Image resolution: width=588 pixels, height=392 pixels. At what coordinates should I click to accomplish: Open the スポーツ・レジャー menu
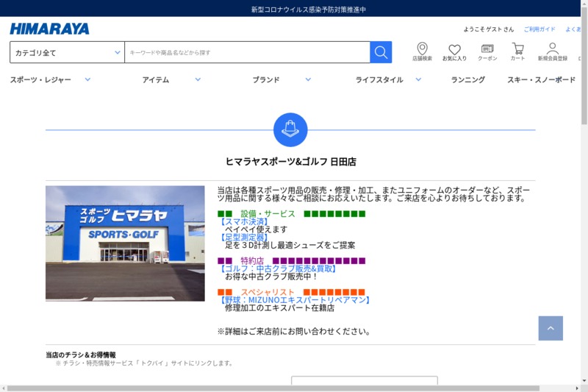click(40, 79)
